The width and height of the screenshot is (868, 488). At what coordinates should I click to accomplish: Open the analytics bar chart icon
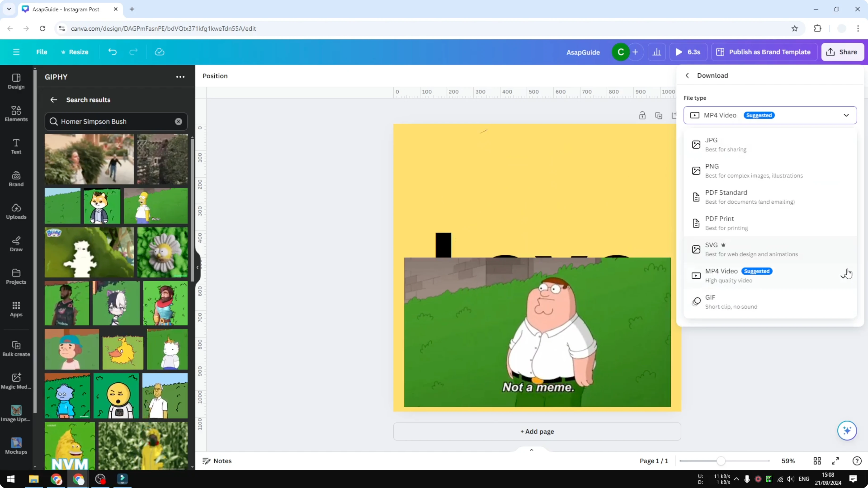point(657,52)
